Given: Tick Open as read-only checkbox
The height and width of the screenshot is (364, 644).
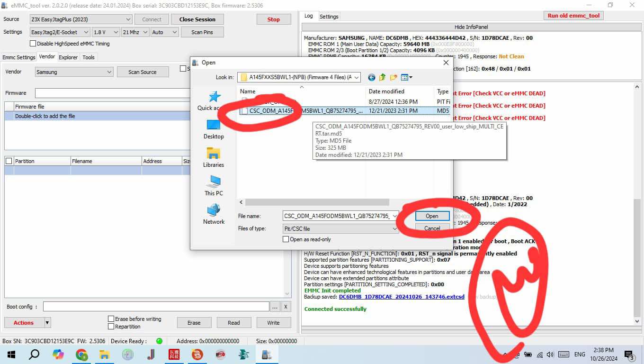Looking at the screenshot, I should [286, 239].
